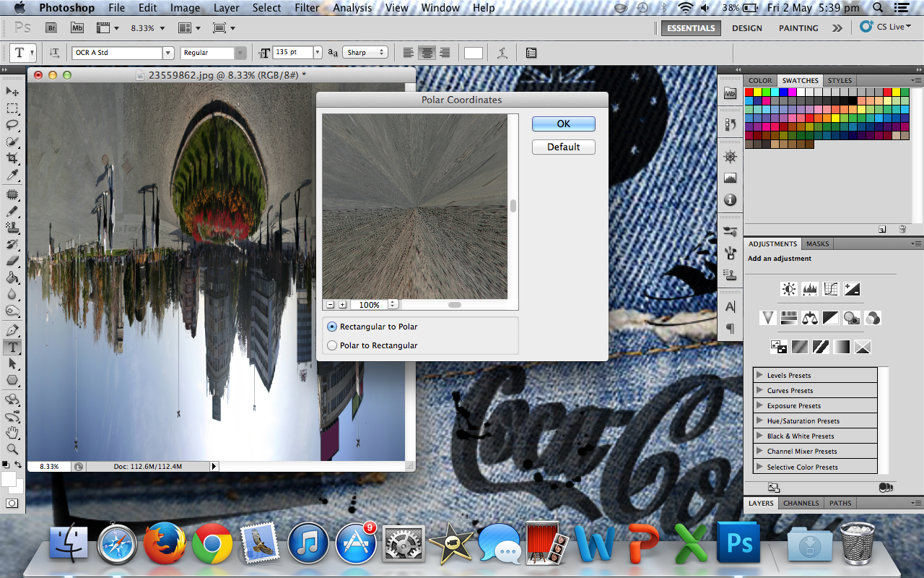Select the Rectangular Marquee tool
924x578 pixels.
click(10, 109)
